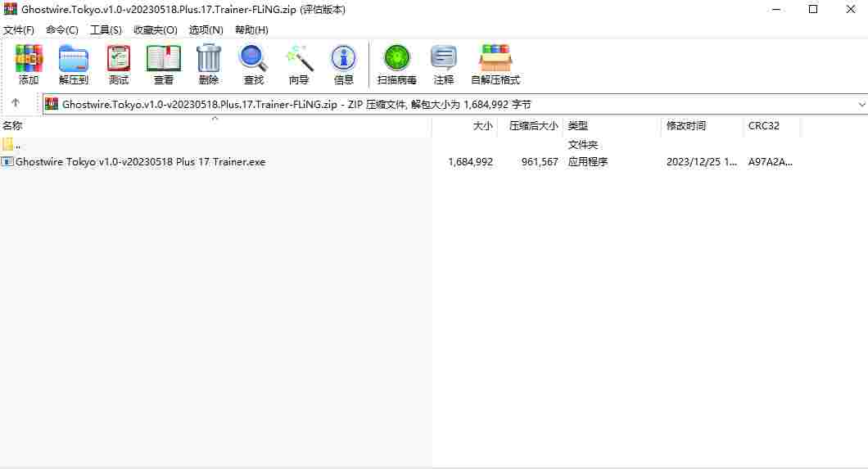Click the WinRAR icon in title bar
Image resolution: width=868 pixels, height=469 pixels.
point(10,9)
